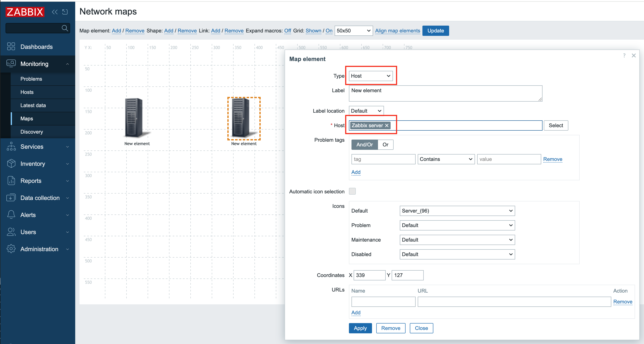Click the Data collection download icon
This screenshot has height=344, width=644.
pos(11,197)
